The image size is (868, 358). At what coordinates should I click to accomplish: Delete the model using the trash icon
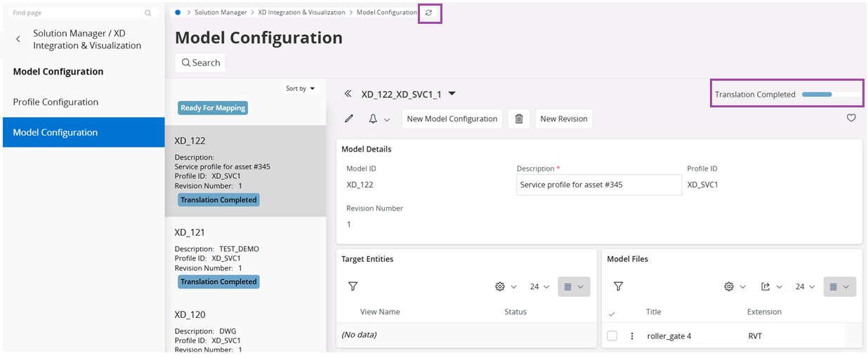pos(519,119)
